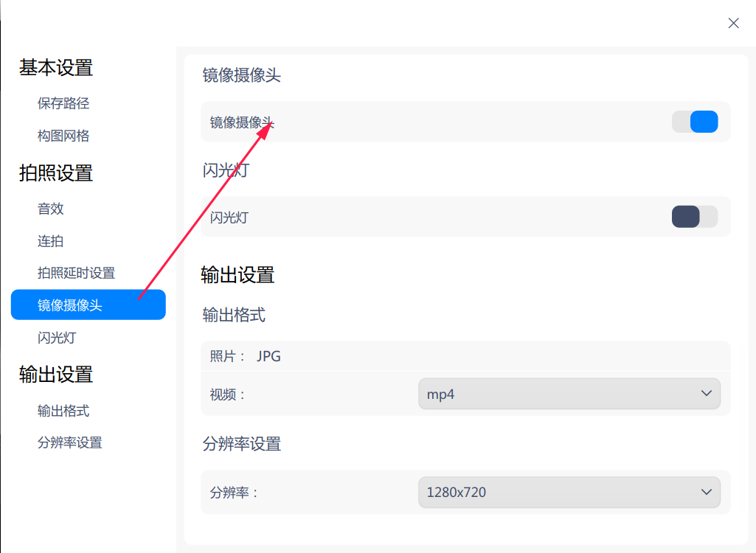
Task: Open the 分辨率 dropdown showing 1280x720
Action: [569, 493]
